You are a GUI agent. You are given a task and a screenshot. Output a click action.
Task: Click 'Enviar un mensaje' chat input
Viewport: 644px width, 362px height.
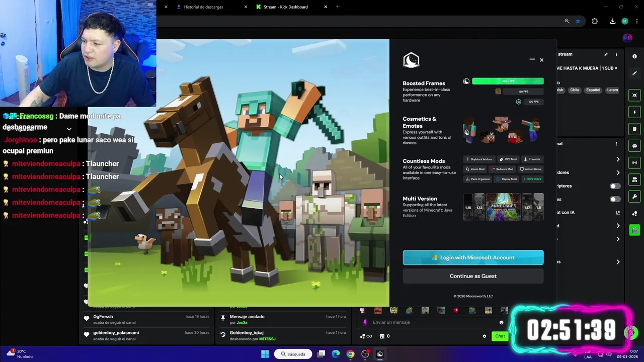434,322
